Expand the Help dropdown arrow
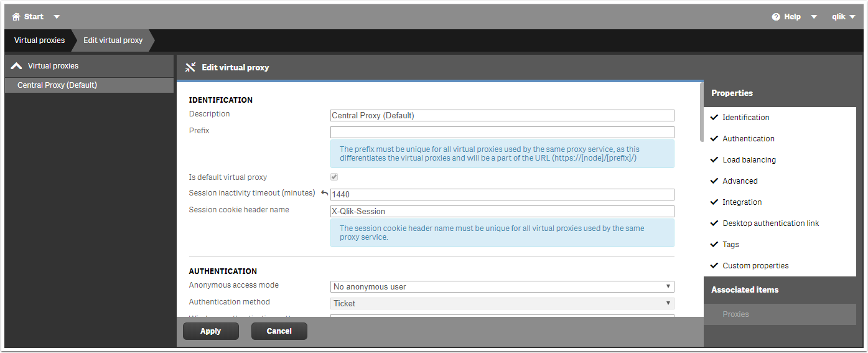The height and width of the screenshot is (353, 868). pyautogui.click(x=814, y=17)
